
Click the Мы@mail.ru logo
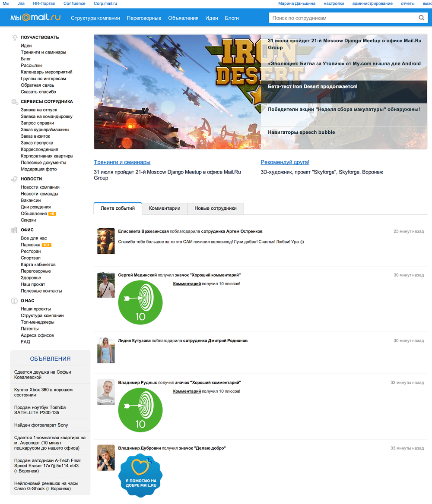35,17
